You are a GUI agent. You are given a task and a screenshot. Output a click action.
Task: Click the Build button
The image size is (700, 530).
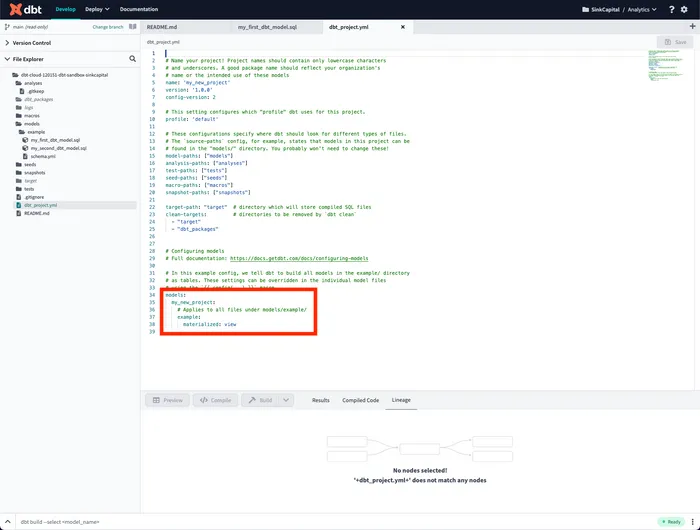[260, 400]
